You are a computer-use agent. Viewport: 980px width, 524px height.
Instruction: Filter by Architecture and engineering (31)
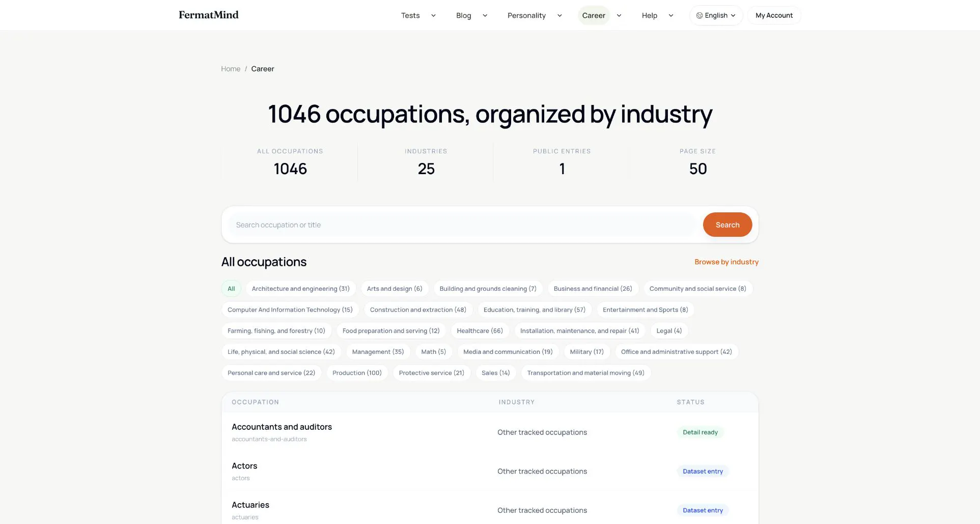pyautogui.click(x=301, y=289)
